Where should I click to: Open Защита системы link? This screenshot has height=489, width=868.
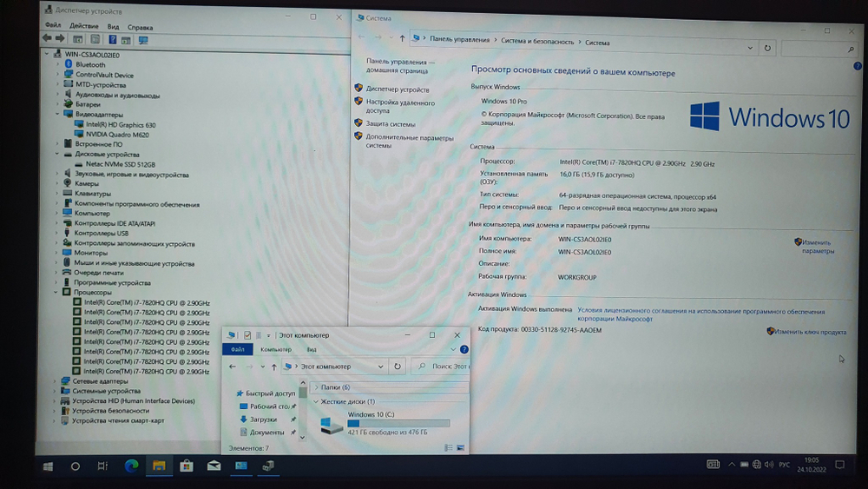click(x=391, y=124)
